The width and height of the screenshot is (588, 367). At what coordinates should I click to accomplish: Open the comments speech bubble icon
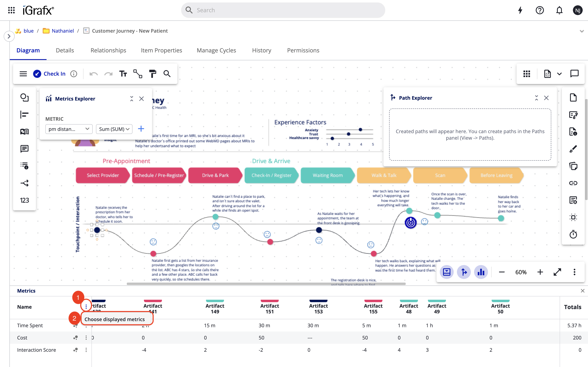pos(574,74)
